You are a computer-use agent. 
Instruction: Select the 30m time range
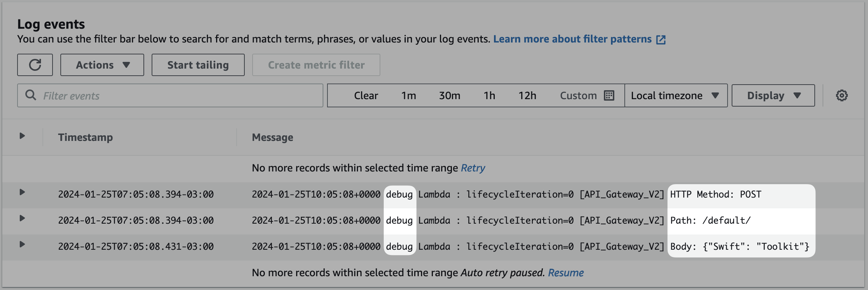(449, 95)
